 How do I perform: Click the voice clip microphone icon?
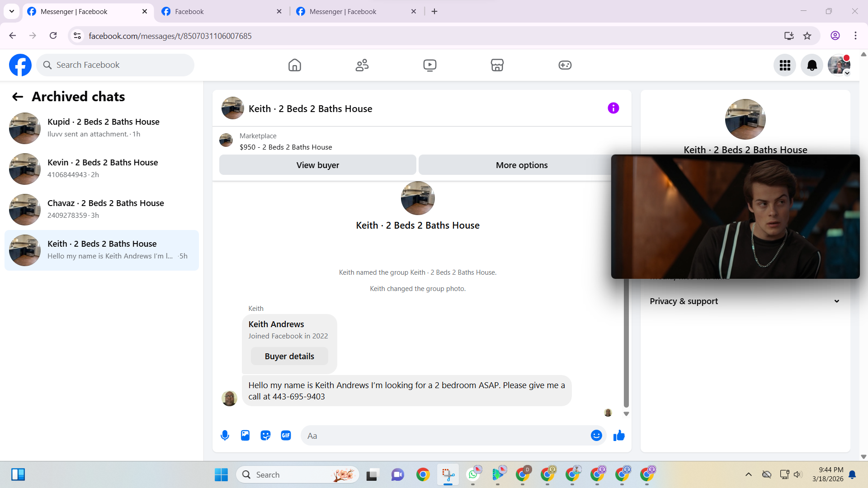(225, 436)
